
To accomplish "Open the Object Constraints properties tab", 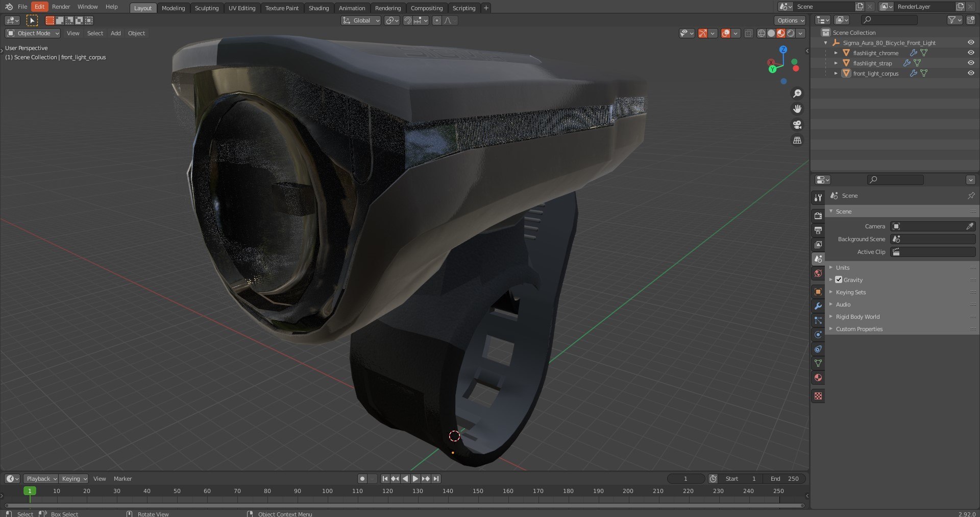I will (818, 349).
